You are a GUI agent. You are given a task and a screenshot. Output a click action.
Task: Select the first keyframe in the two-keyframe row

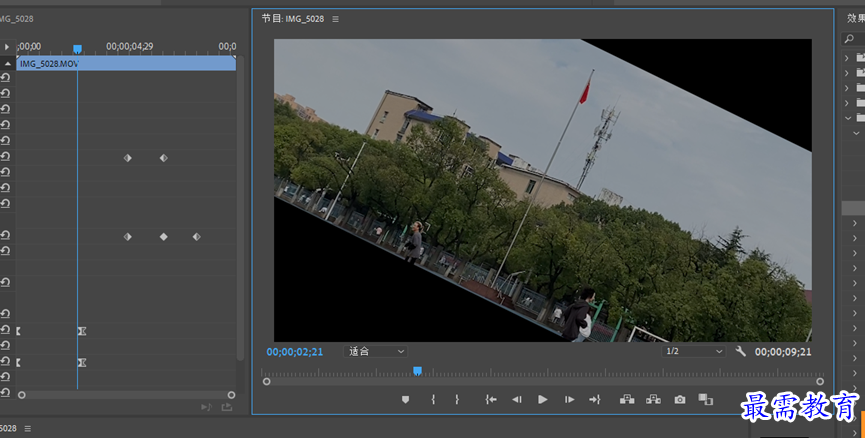tap(127, 158)
